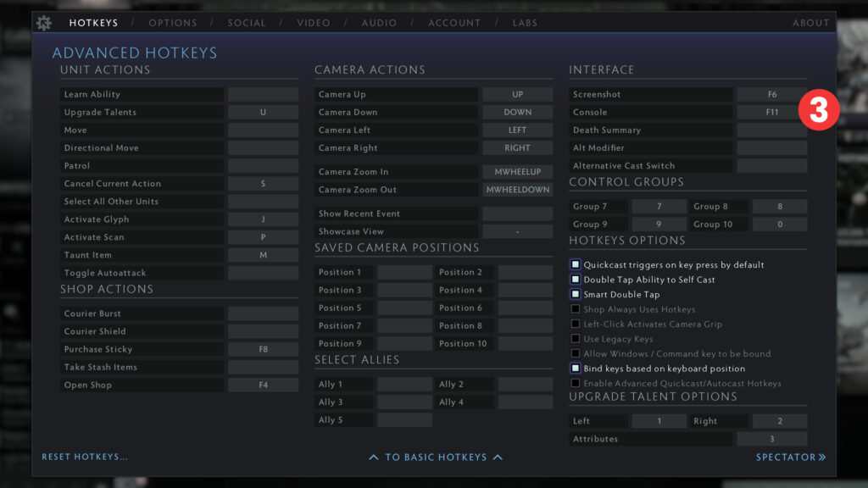Enable Use Legacy Keys checkbox
868x488 pixels.
(x=576, y=339)
